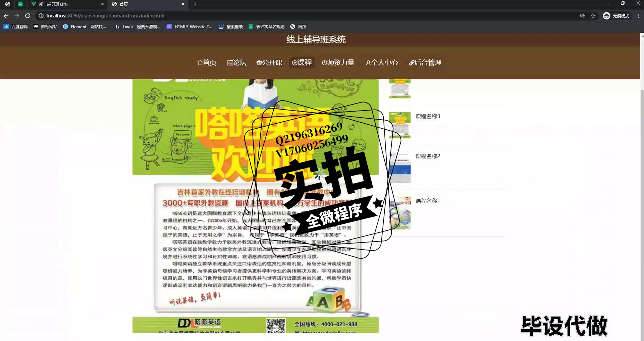Click the browser forward arrow
644x341 pixels.
[17, 16]
